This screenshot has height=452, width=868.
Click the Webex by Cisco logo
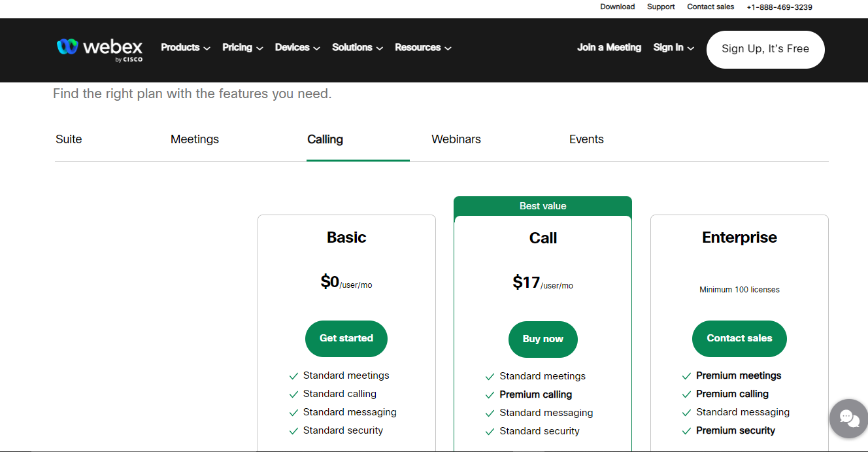pyautogui.click(x=99, y=49)
